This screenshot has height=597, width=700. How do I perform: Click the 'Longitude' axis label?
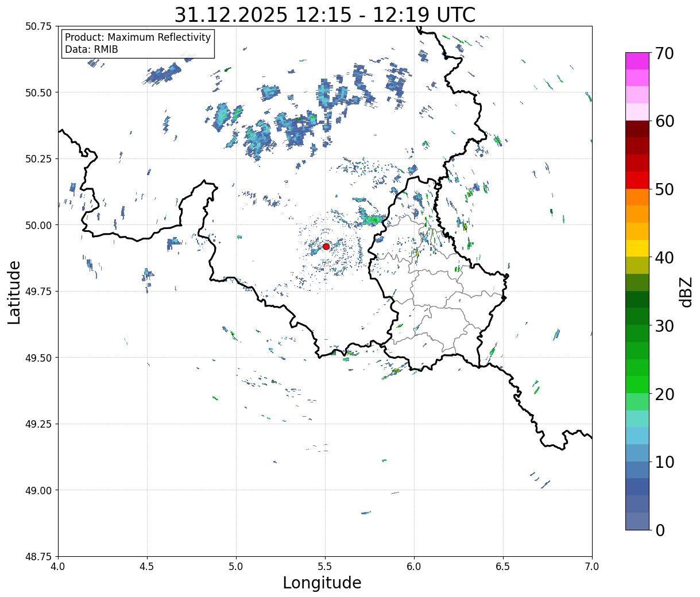[322, 583]
